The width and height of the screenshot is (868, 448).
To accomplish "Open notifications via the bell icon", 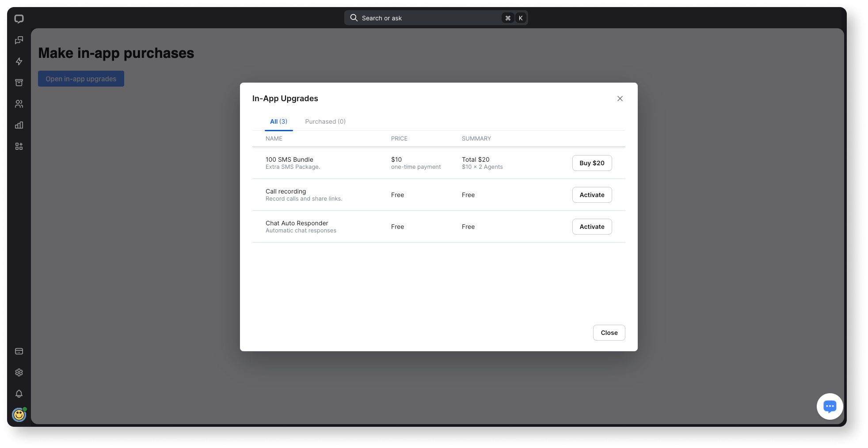I will 19,394.
